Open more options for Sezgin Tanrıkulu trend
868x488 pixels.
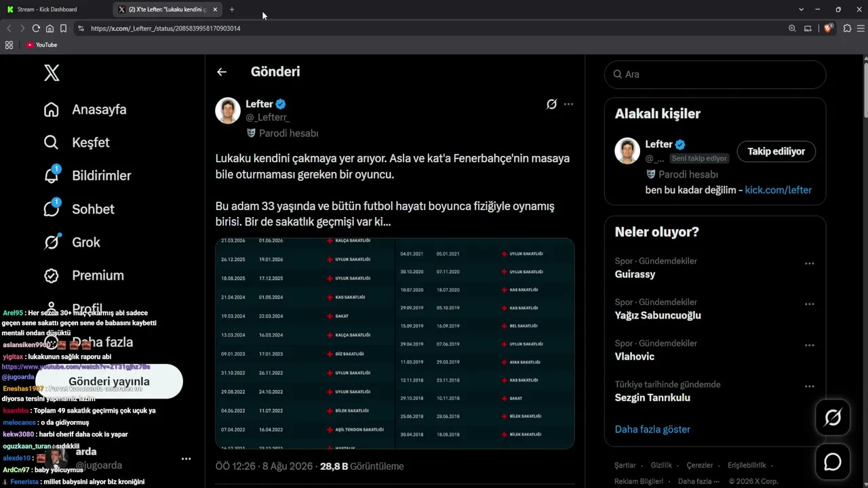click(809, 386)
